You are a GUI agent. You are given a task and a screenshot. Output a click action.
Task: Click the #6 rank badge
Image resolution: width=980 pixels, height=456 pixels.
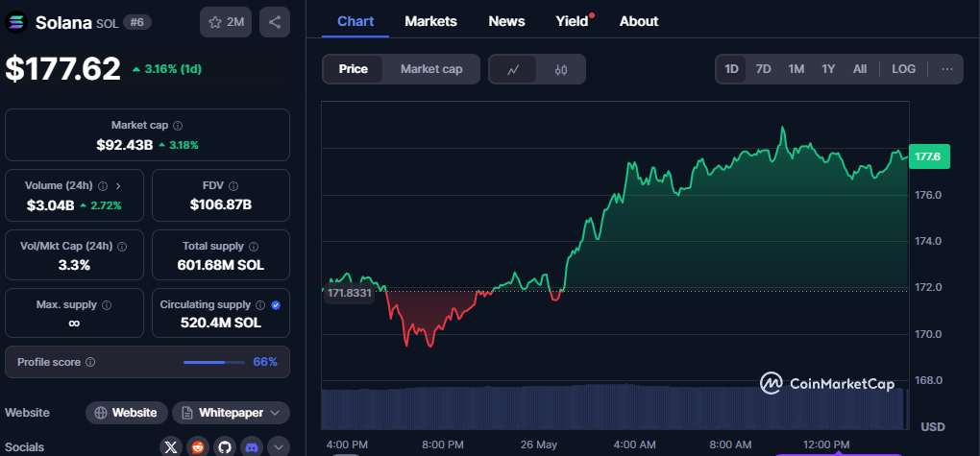(136, 22)
